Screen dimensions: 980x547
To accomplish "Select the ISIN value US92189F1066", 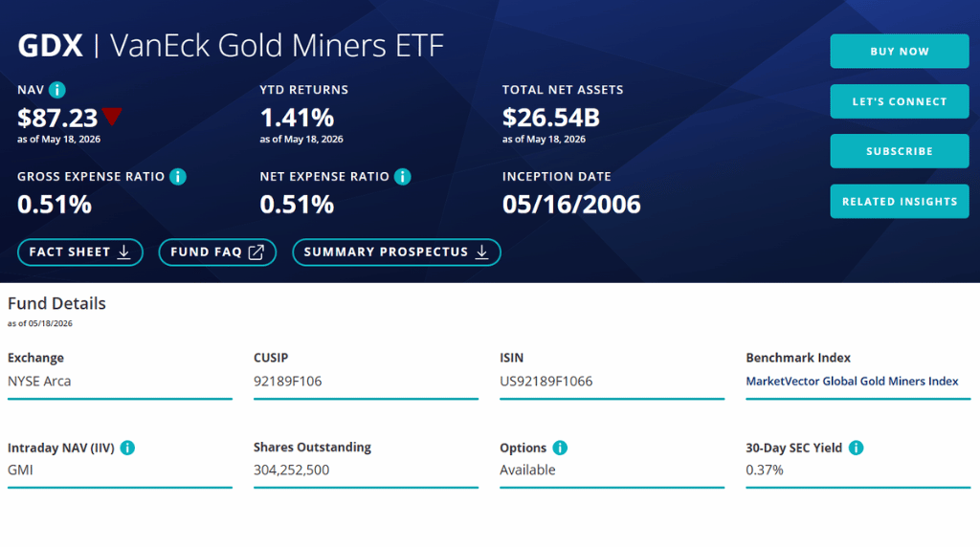I will [x=546, y=381].
